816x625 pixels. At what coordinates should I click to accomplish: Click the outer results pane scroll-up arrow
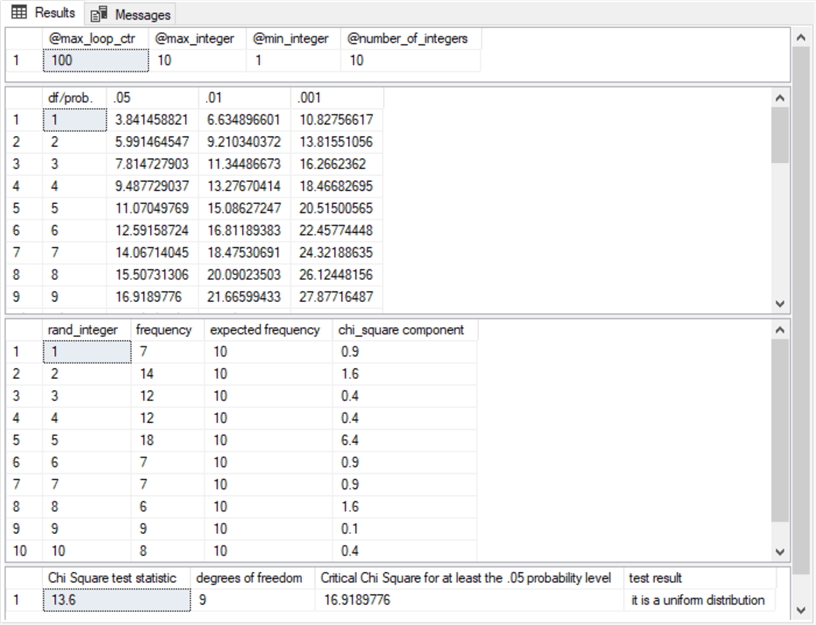[800, 37]
